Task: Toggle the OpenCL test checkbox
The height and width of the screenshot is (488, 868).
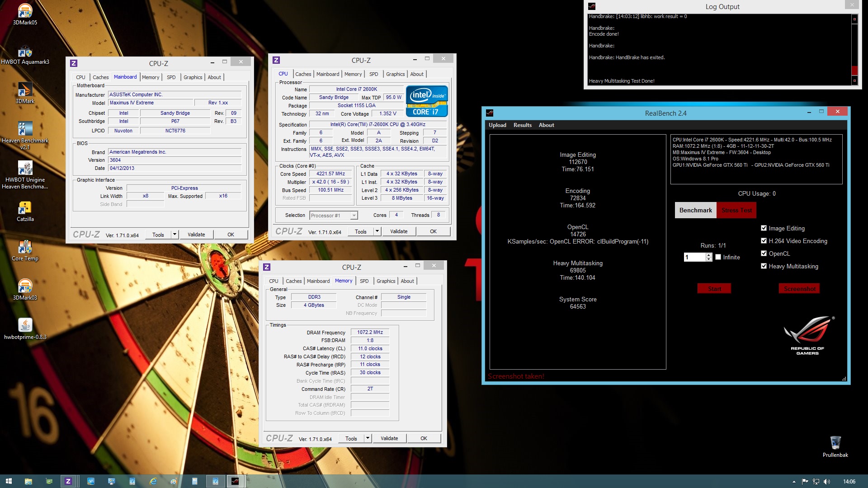Action: pos(764,253)
